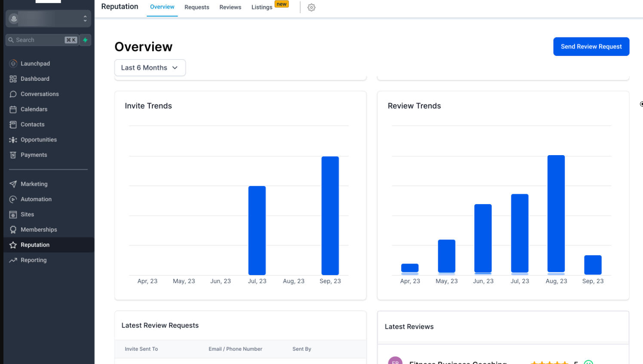
Task: Click the Marketing sidebar icon
Action: [x=13, y=184]
